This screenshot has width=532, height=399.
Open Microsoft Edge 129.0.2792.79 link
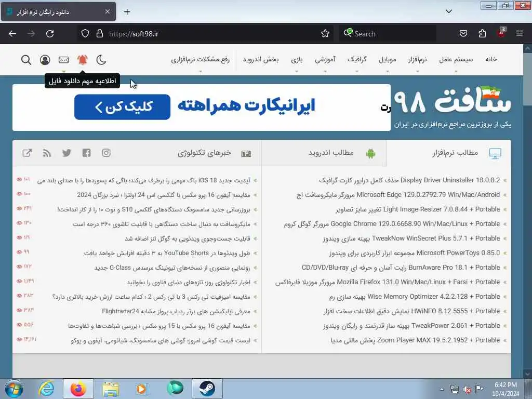(x=398, y=195)
